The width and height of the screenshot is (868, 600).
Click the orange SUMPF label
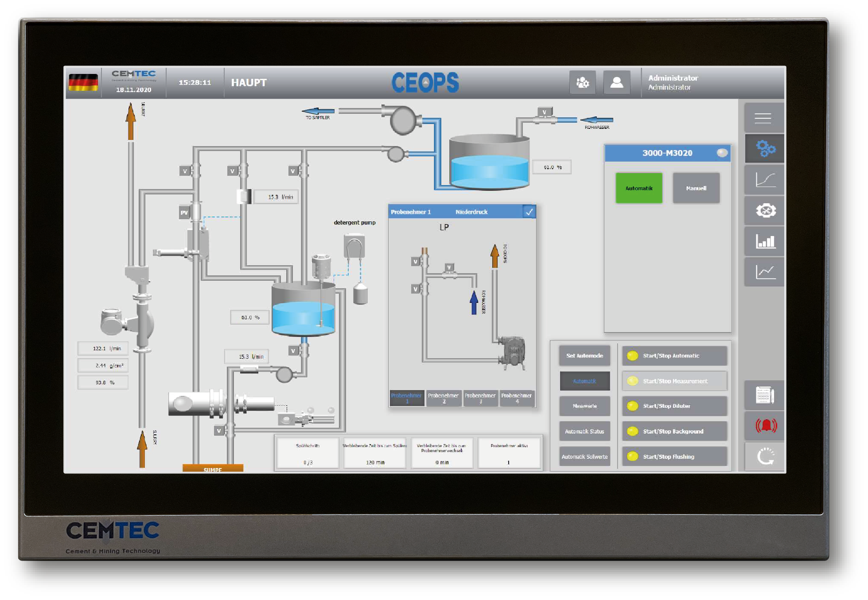(213, 468)
